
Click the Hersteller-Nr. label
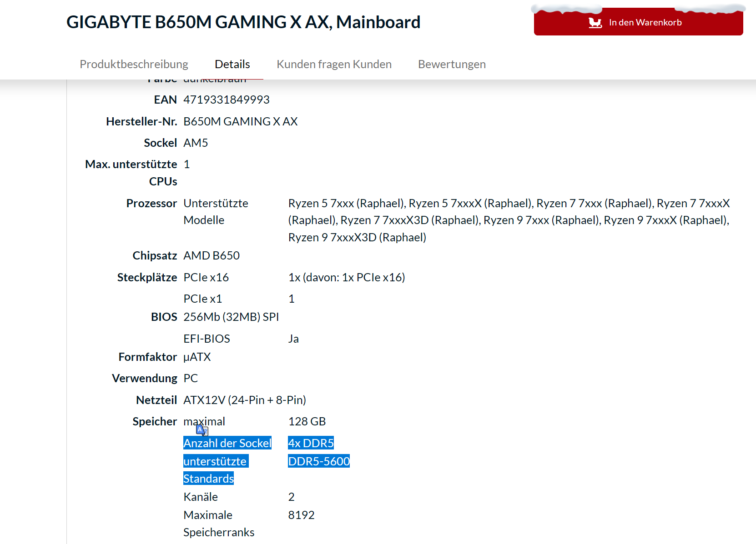click(x=141, y=121)
